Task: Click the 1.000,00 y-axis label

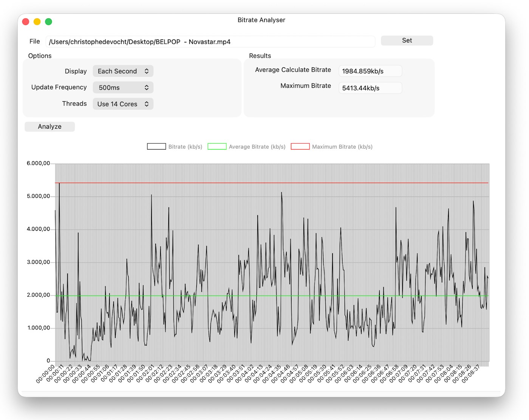Action: [38, 328]
